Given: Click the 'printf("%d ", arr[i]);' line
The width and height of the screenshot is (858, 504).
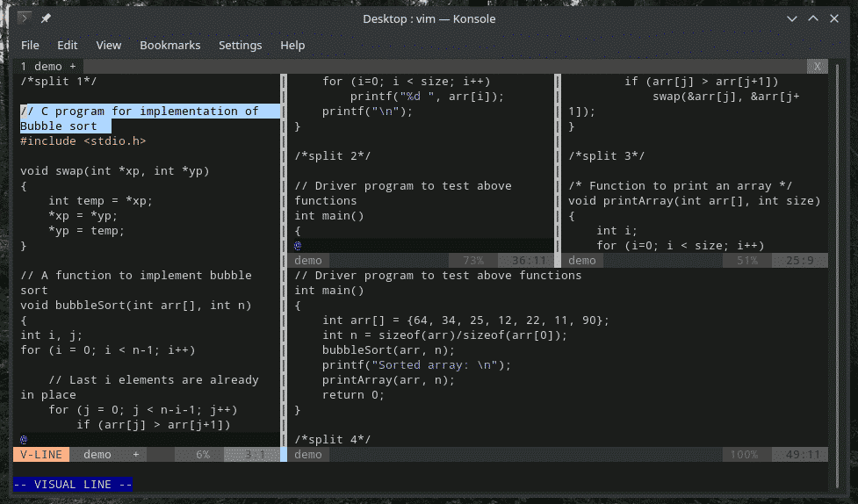Looking at the screenshot, I should pos(427,97).
